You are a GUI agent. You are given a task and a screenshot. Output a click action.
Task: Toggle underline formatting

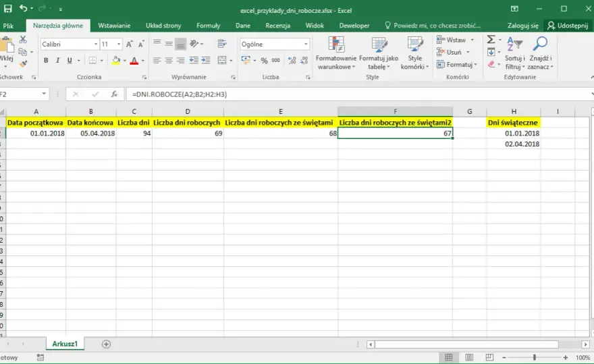pos(70,60)
